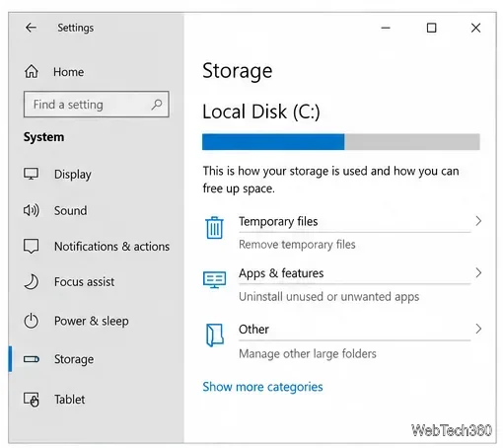The height and width of the screenshot is (448, 503).
Task: Click the Notifications speech bubble icon
Action: point(31,246)
